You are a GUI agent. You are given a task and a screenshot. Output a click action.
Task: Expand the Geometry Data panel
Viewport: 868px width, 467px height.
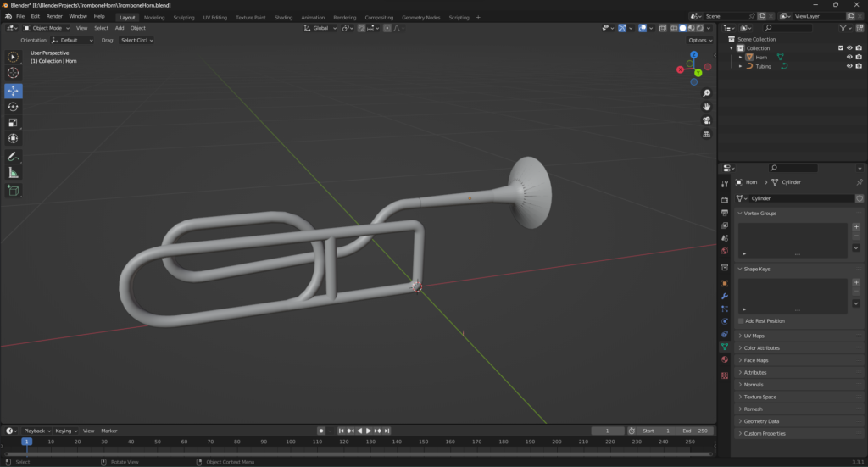761,421
